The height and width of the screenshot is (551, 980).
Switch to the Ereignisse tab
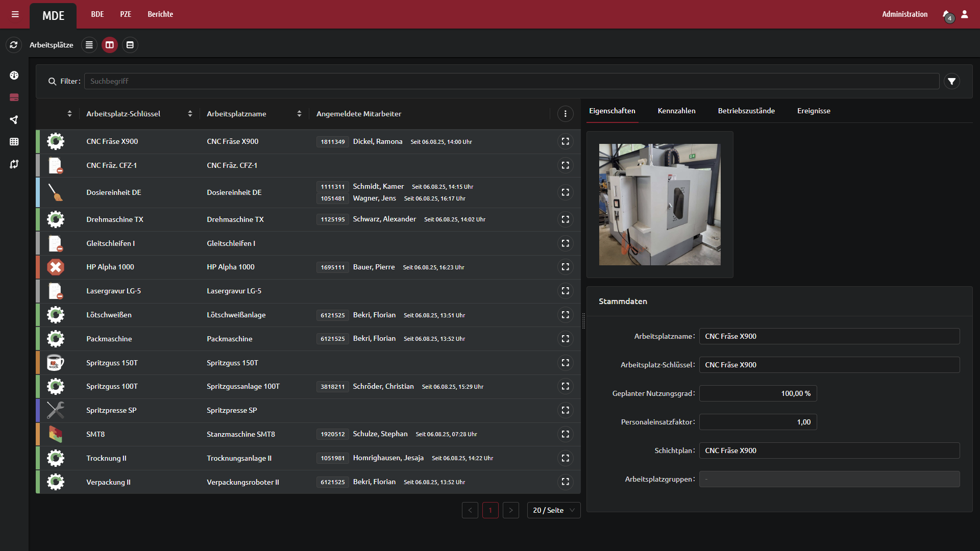click(814, 111)
